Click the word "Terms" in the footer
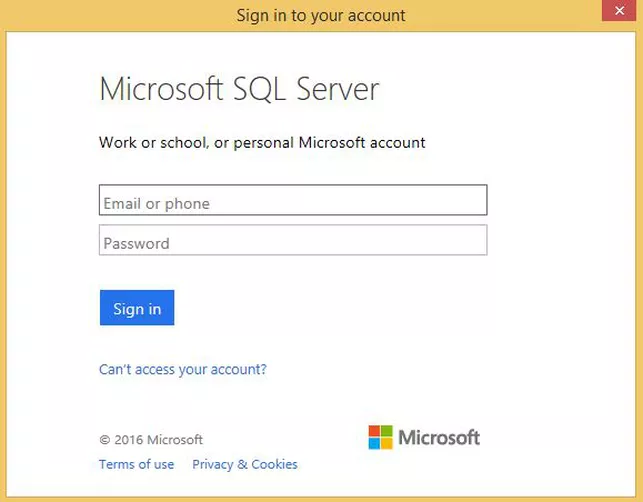The height and width of the screenshot is (502, 643). [117, 464]
